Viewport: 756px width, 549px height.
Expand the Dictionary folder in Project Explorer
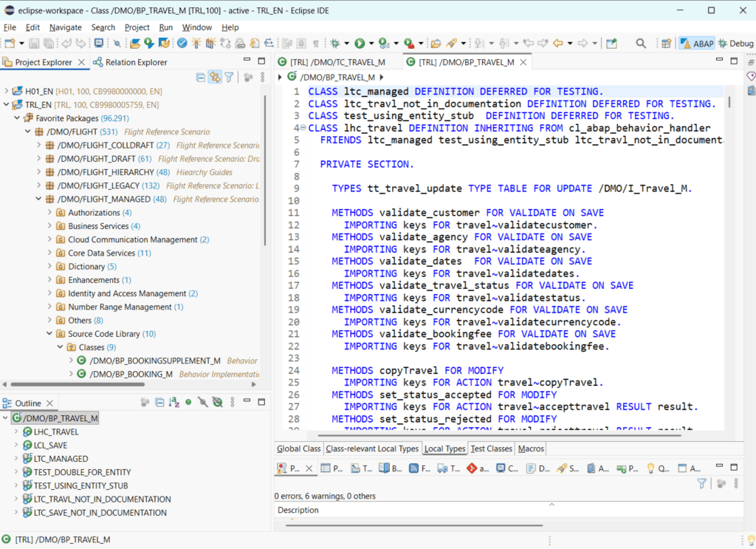(50, 267)
